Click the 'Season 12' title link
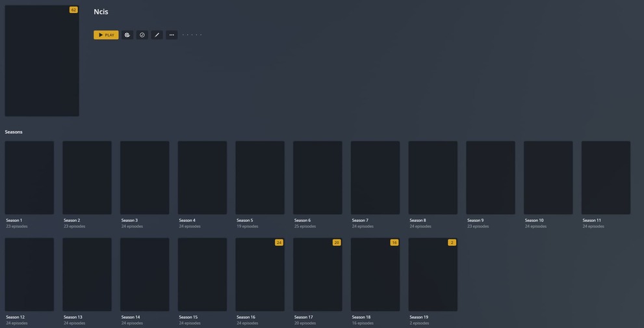Image resolution: width=644 pixels, height=328 pixels. (x=15, y=317)
